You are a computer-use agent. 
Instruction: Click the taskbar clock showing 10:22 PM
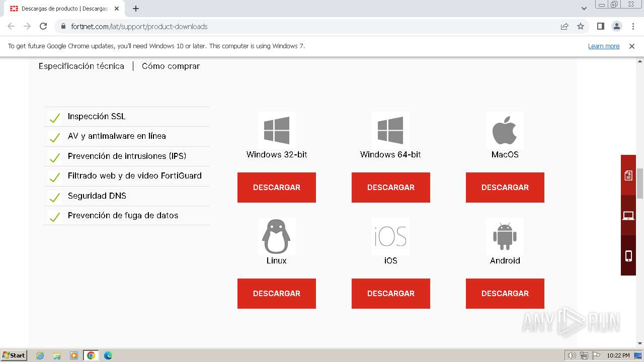(618, 355)
